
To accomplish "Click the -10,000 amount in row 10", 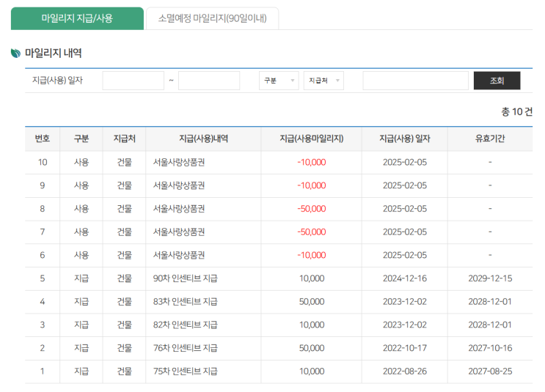I will [x=312, y=162].
